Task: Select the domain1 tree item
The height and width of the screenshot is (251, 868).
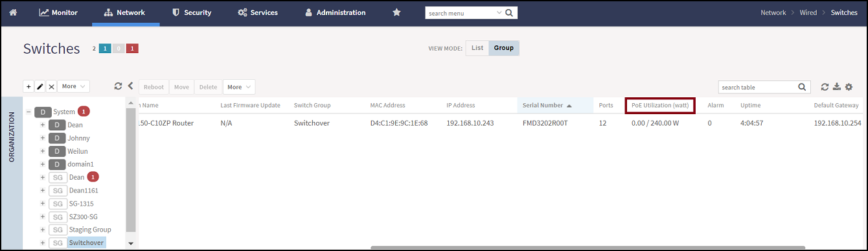Action: point(80,164)
